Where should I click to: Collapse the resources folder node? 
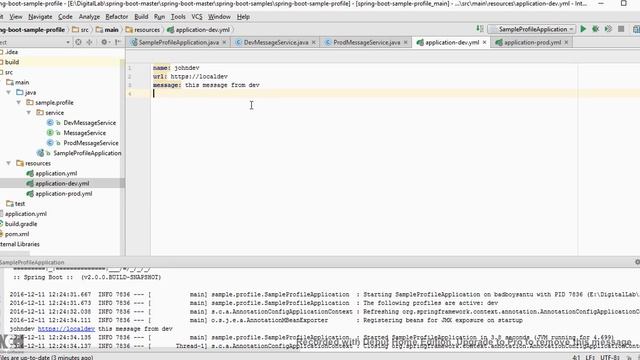pos(9,163)
